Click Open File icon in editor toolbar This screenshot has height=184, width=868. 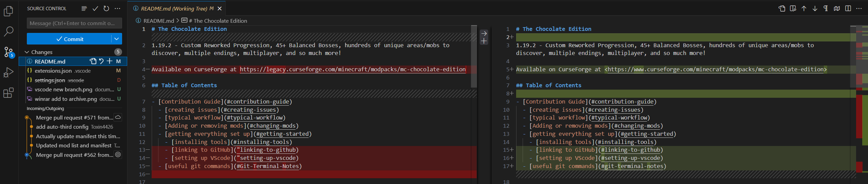click(x=782, y=8)
